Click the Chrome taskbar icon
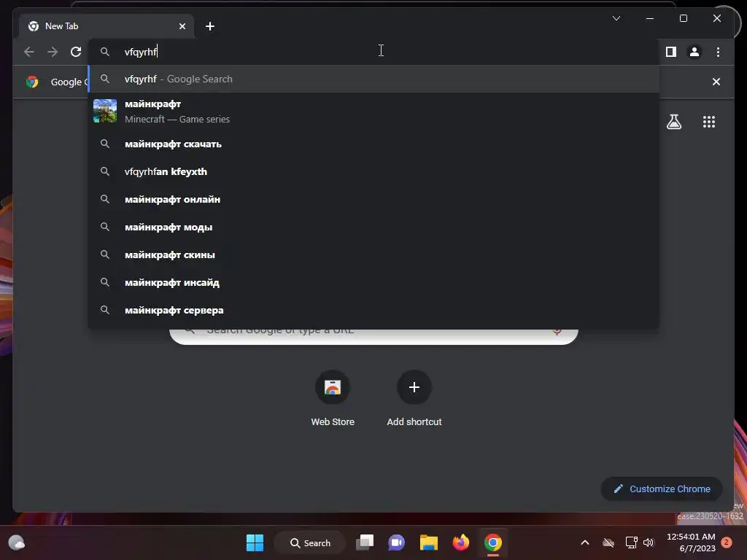 pos(493,542)
